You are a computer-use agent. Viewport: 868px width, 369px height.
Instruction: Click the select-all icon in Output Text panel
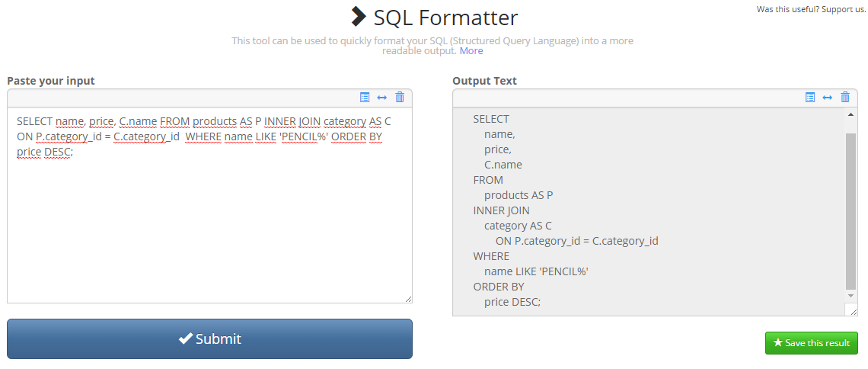coord(810,98)
